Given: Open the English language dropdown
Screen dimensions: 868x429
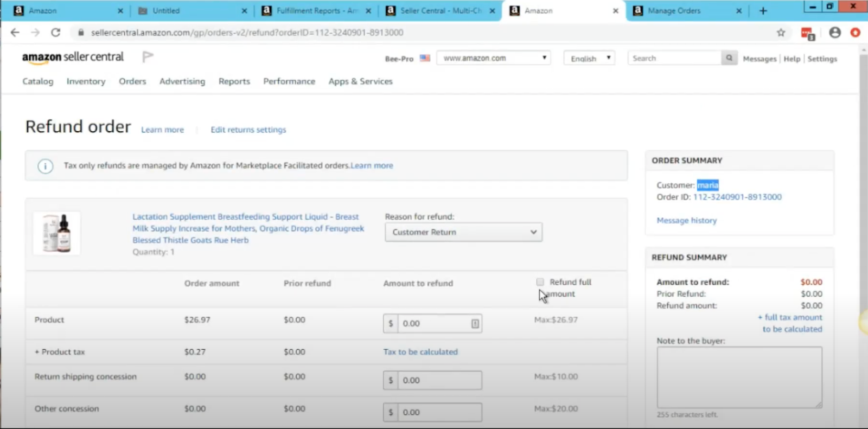Looking at the screenshot, I should coord(589,58).
